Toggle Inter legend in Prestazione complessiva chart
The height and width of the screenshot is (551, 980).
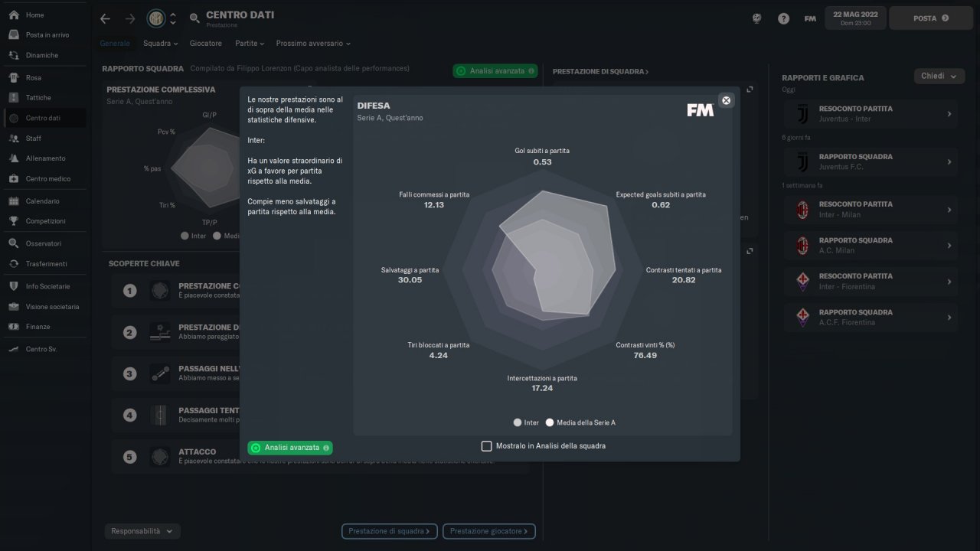coord(194,236)
